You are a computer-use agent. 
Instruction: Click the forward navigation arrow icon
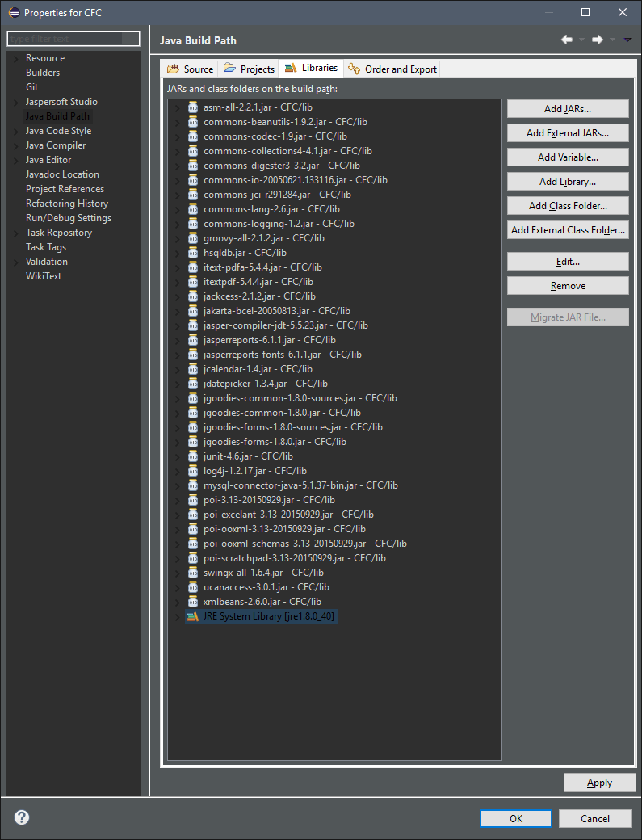coord(598,40)
